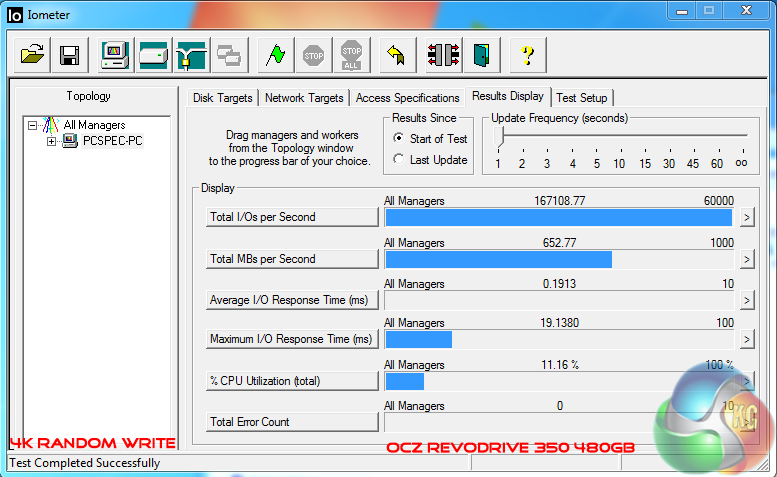
Task: Save the test configuration file
Action: pyautogui.click(x=69, y=55)
